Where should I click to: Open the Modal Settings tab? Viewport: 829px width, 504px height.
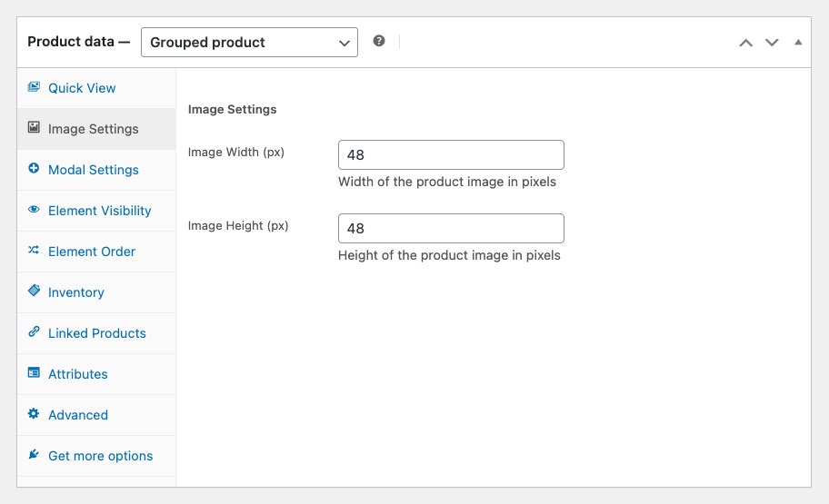(x=94, y=170)
